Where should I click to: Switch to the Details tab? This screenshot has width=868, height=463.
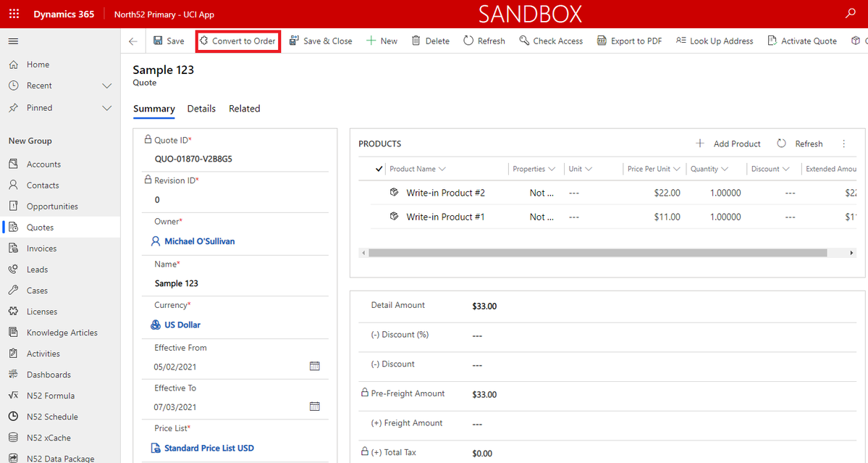point(201,109)
